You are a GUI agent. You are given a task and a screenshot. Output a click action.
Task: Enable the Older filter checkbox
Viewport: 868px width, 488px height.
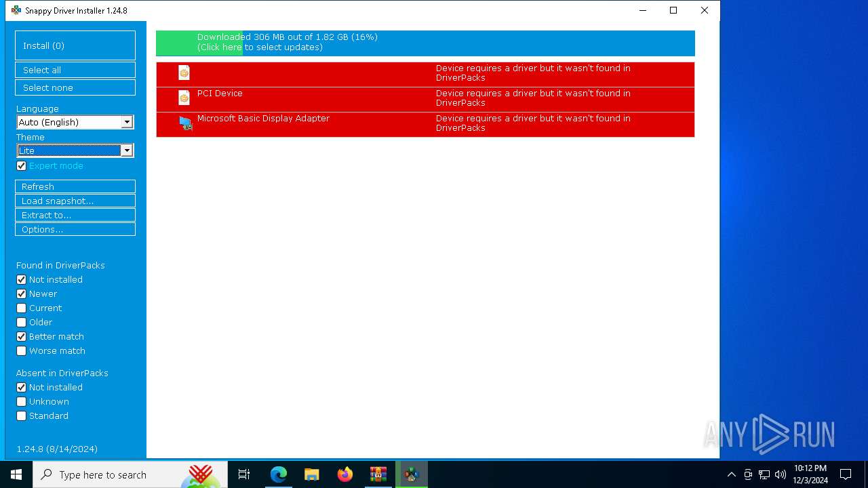pos(21,323)
